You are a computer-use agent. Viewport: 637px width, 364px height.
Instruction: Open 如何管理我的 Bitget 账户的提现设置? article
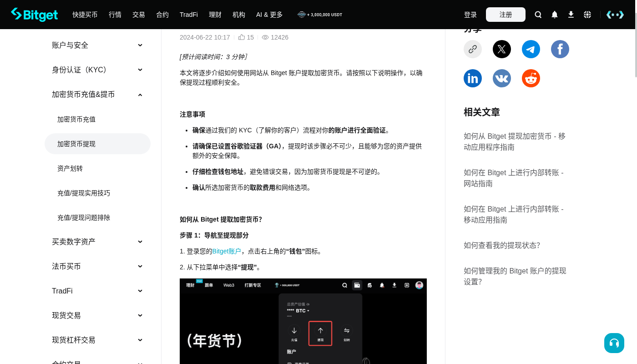coord(515,276)
